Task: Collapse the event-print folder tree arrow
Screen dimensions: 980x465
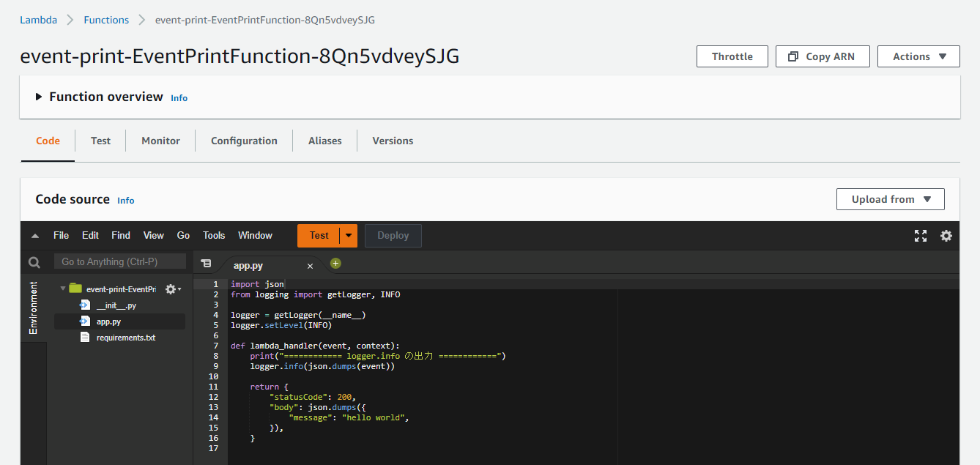Action: click(x=63, y=289)
